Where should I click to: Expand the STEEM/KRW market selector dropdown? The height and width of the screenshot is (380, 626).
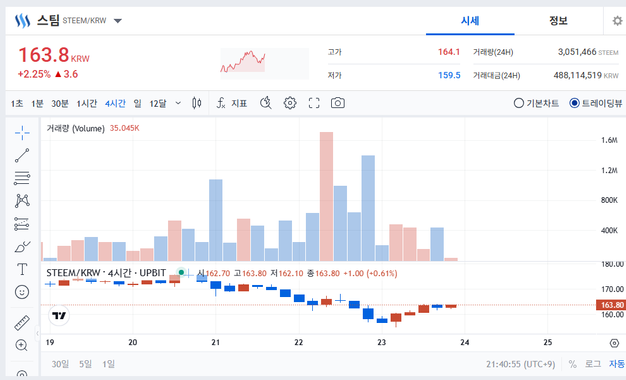click(x=118, y=21)
